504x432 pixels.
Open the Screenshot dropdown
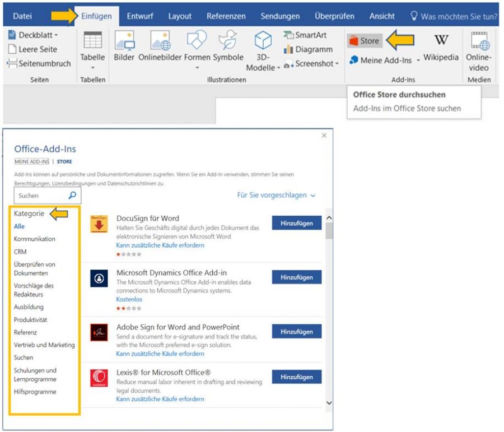coord(311,64)
